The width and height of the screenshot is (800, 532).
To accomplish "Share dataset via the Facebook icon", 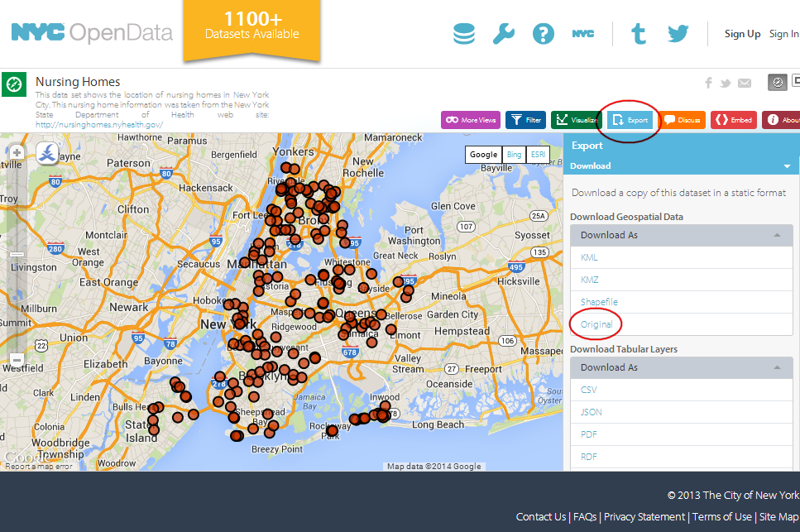I will (x=708, y=83).
